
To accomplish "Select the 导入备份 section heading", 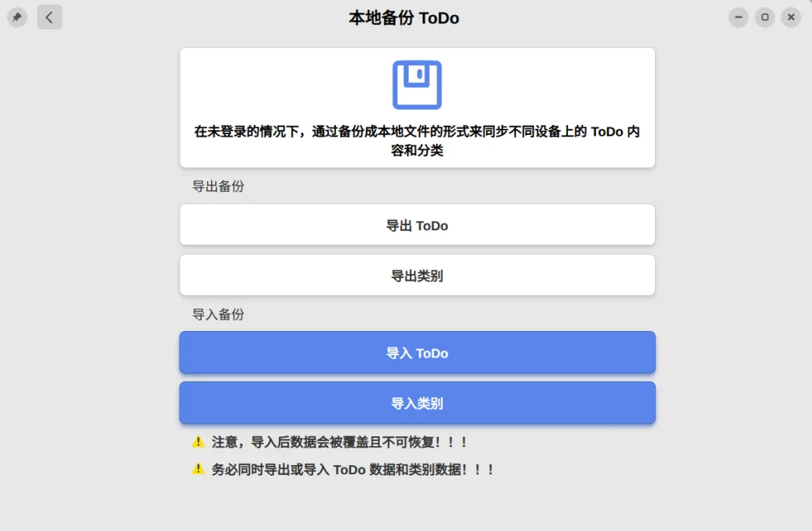I will (218, 314).
